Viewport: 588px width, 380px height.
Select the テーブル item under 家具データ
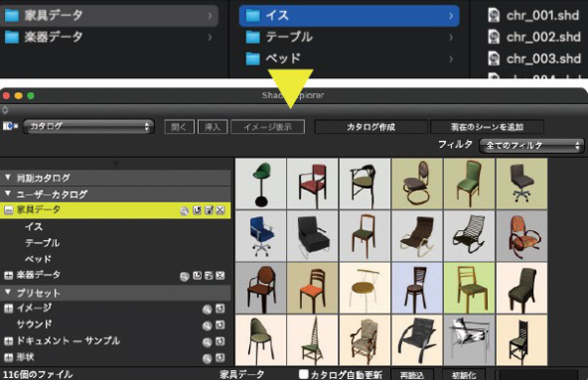(42, 243)
